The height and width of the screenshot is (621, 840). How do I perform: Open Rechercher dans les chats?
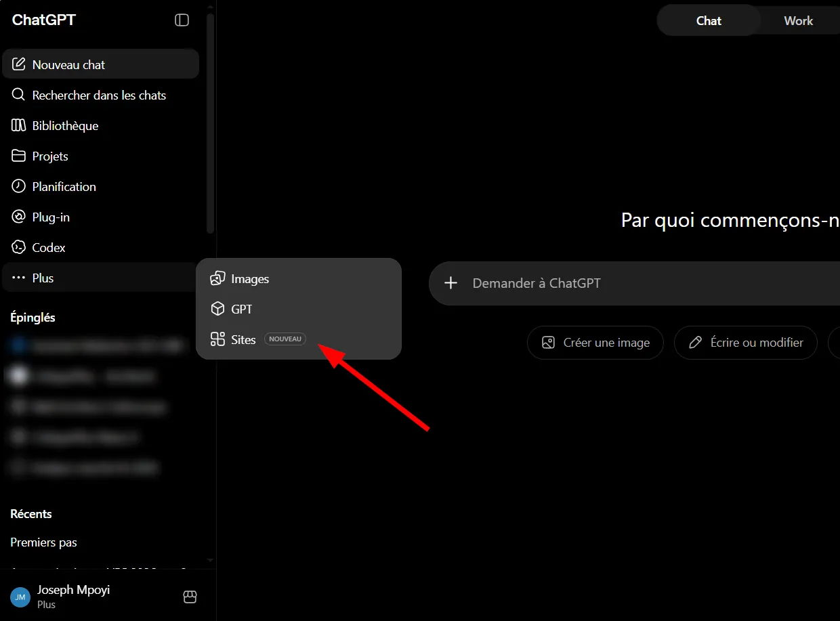point(101,95)
